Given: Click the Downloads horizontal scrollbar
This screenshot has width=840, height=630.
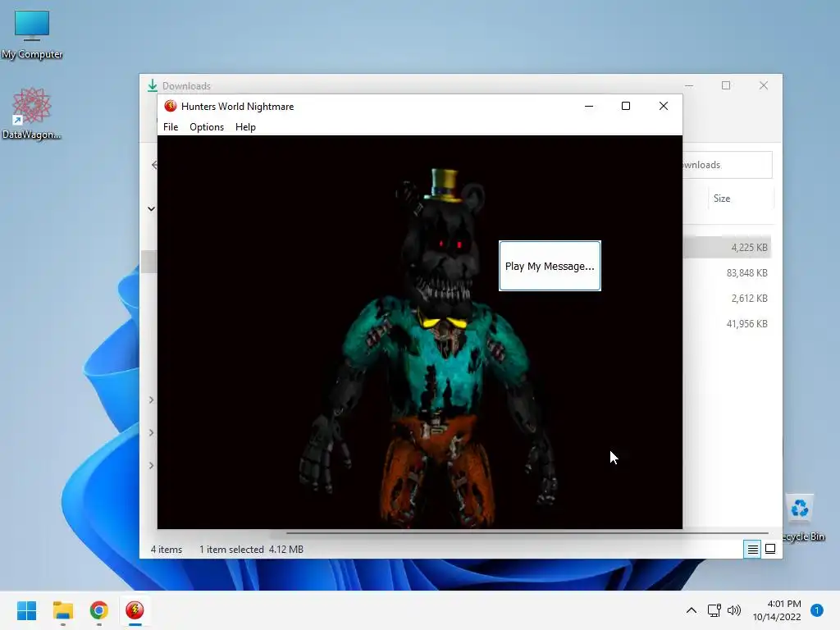Looking at the screenshot, I should 527,533.
